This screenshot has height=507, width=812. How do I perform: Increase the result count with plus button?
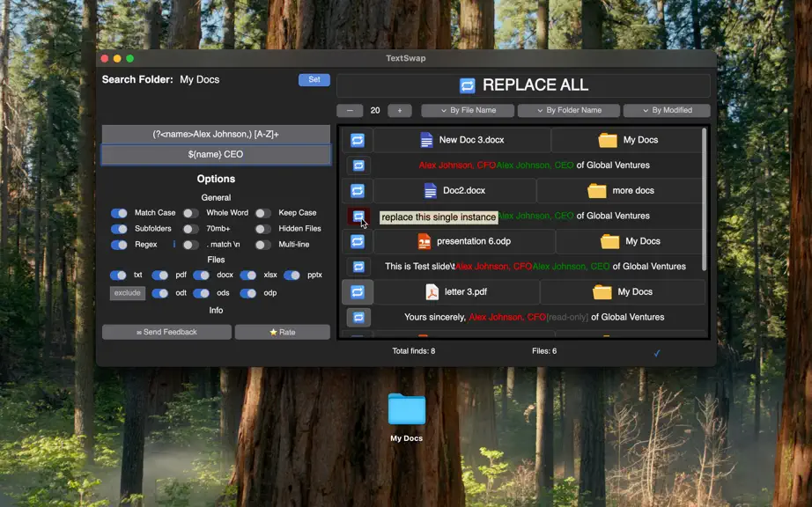399,111
